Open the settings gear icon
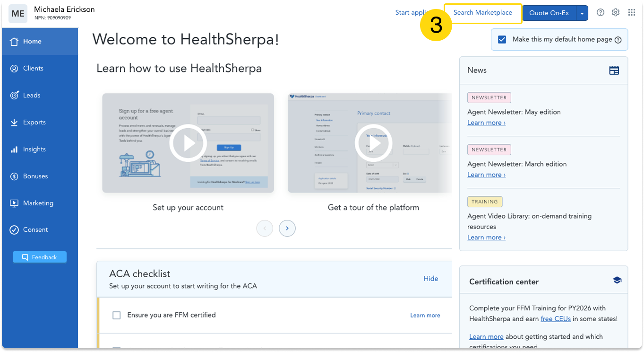 tap(616, 13)
